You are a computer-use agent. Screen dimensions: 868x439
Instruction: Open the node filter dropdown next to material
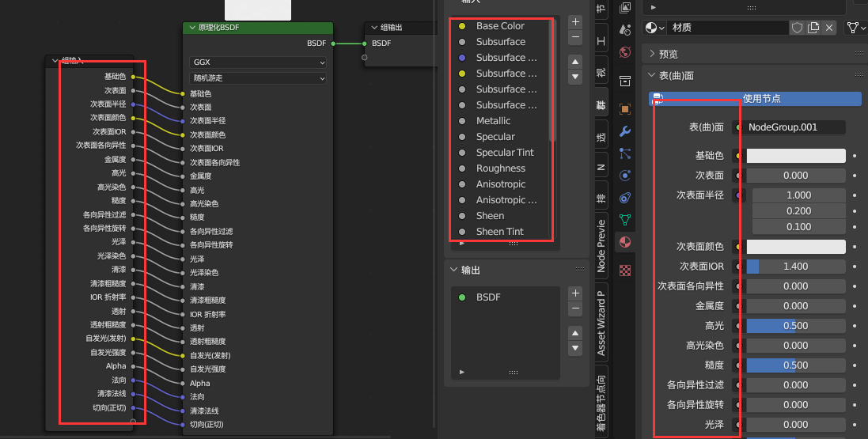point(855,28)
